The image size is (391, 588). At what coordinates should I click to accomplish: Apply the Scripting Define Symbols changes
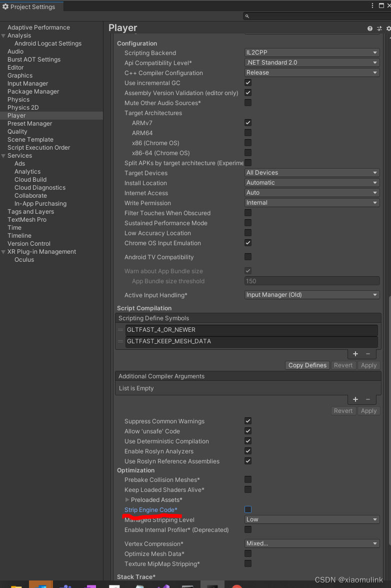pyautogui.click(x=368, y=365)
